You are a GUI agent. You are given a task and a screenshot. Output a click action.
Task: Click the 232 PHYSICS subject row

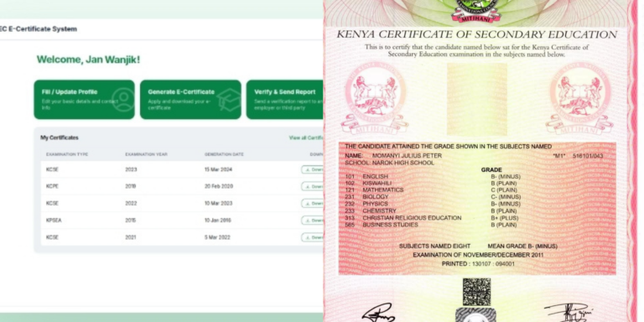[433, 204]
